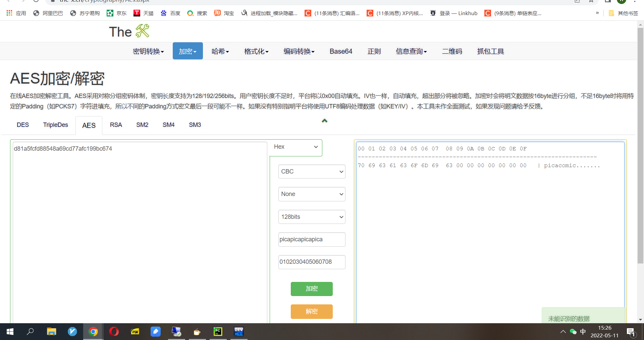Open the XP内核 CSDN bookmark
The width and height of the screenshot is (644, 340).
pyautogui.click(x=395, y=13)
